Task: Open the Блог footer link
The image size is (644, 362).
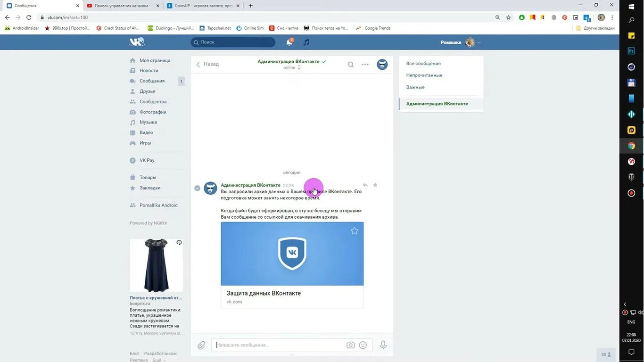Action: (x=135, y=354)
